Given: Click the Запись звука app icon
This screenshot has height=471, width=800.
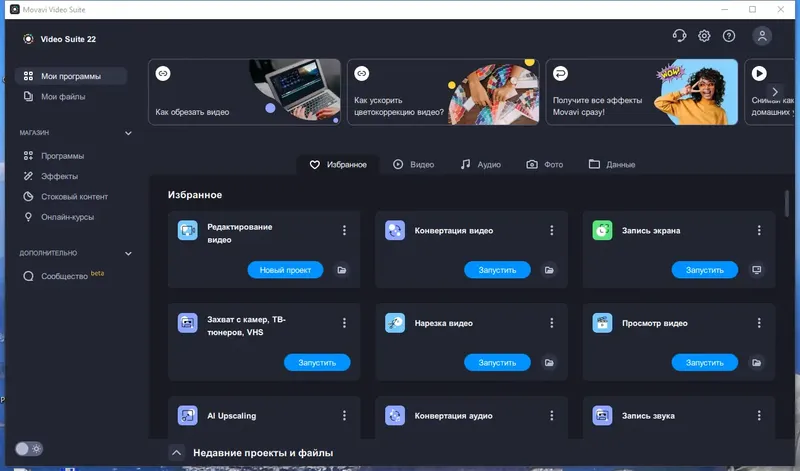Looking at the screenshot, I should coord(603,415).
